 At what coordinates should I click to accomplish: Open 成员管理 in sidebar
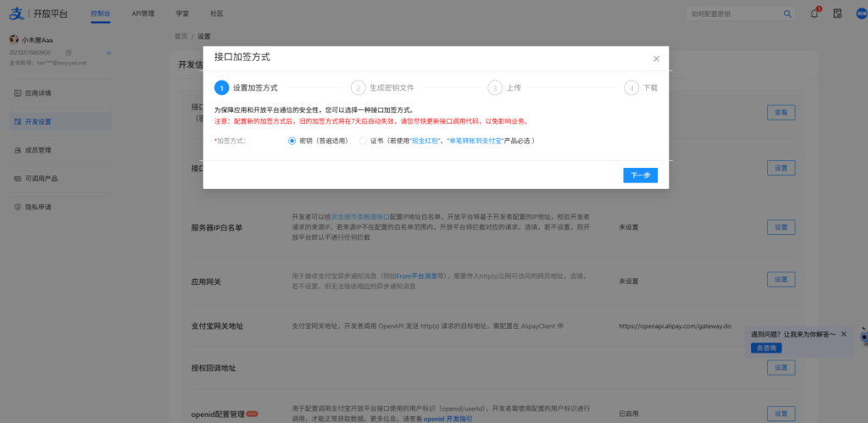point(61,150)
